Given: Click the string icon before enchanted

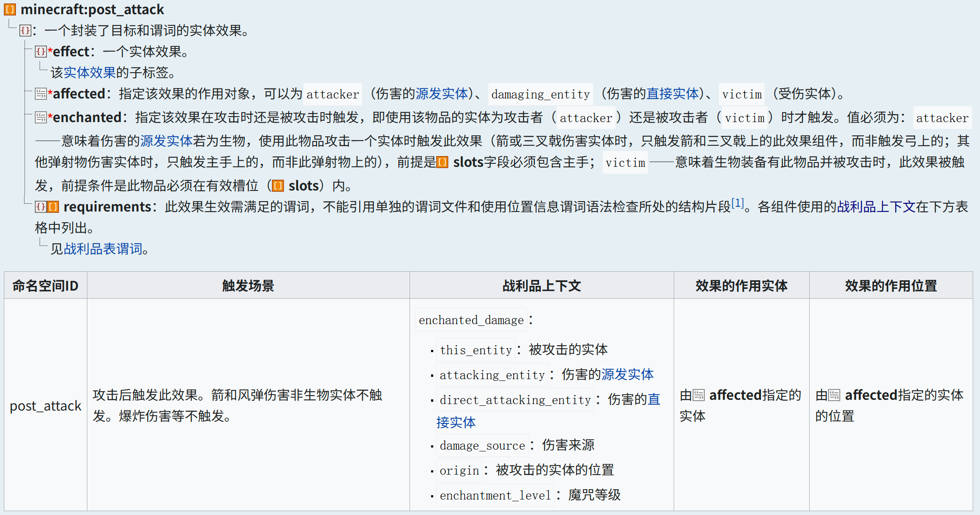Looking at the screenshot, I should (41, 117).
